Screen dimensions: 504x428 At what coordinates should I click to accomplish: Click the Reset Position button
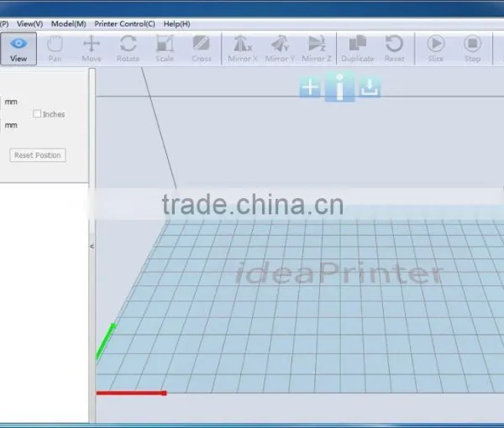[38, 155]
